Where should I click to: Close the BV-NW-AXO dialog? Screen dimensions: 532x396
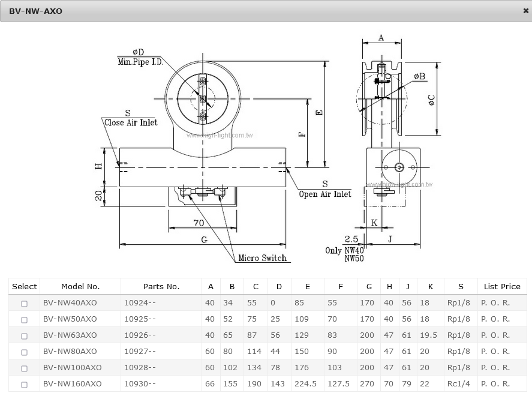(x=525, y=11)
